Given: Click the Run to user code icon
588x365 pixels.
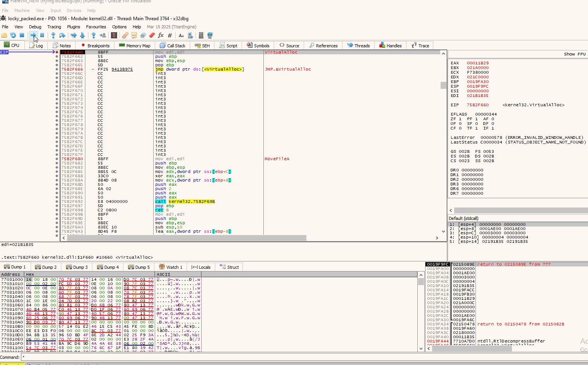Looking at the screenshot, I should pos(103,35).
